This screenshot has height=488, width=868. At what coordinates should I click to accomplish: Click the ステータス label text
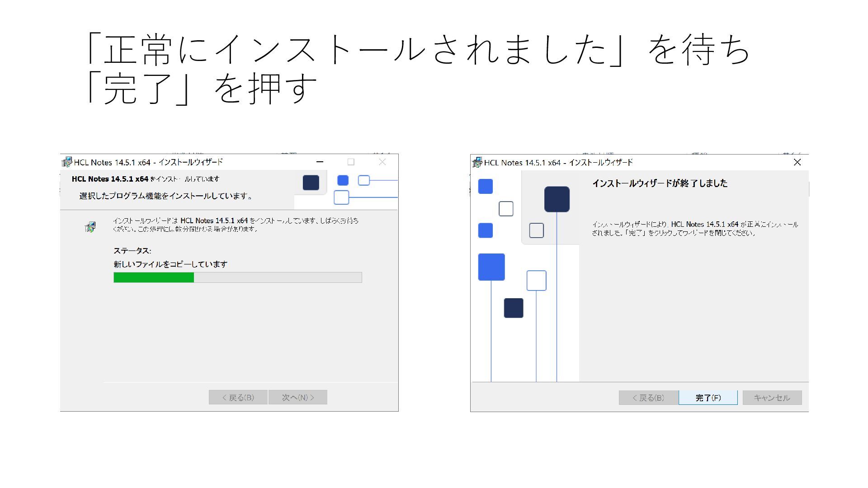[132, 251]
